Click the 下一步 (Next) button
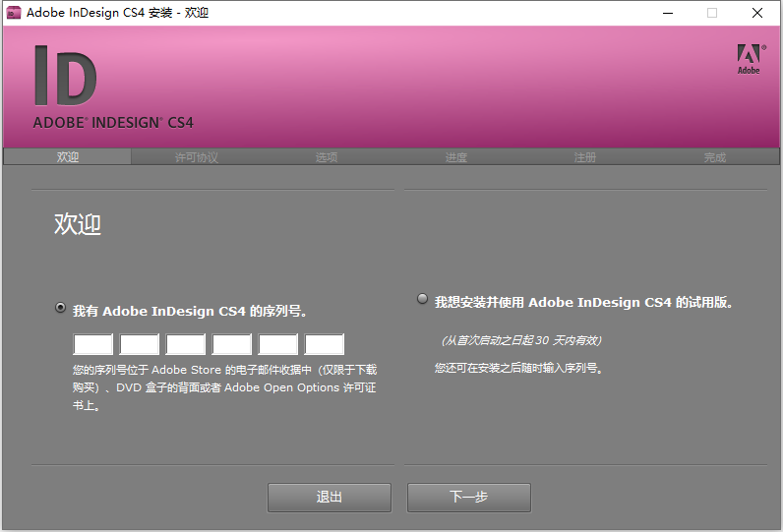This screenshot has height=532, width=783. point(469,497)
